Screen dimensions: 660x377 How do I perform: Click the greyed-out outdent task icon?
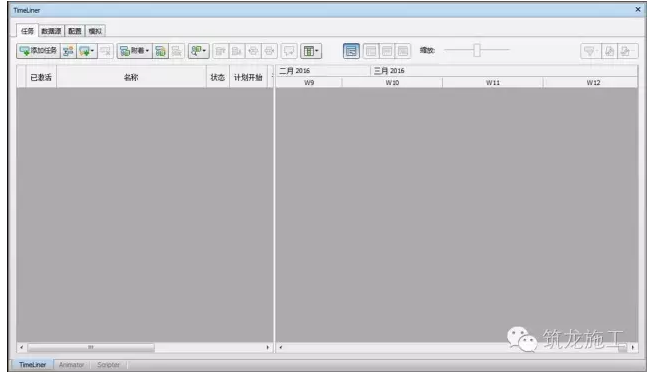tap(269, 51)
